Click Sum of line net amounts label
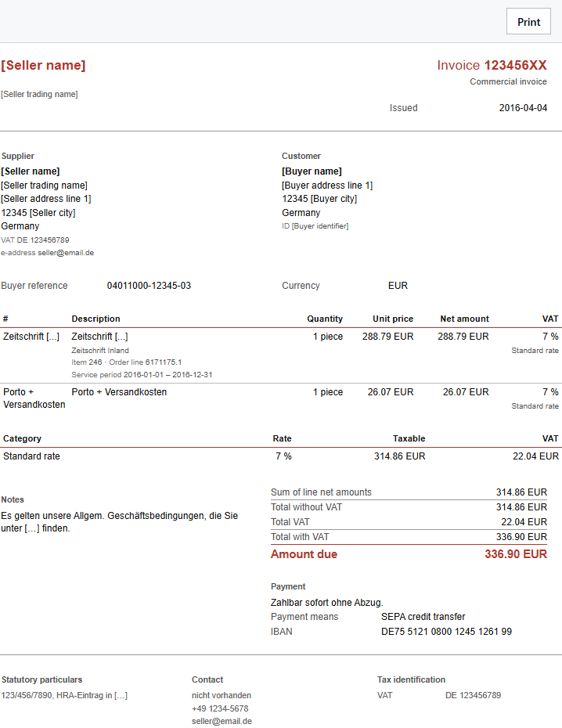This screenshot has width=562, height=728. point(321,492)
